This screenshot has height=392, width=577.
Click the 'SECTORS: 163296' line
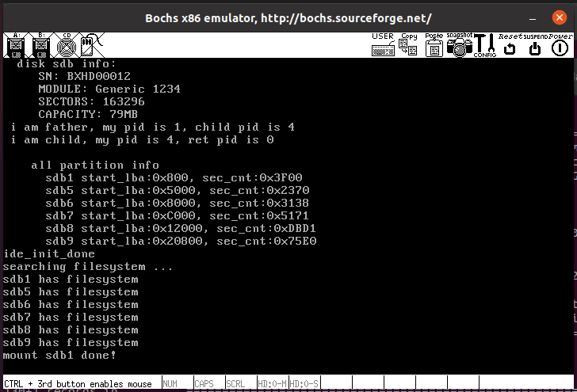(91, 101)
